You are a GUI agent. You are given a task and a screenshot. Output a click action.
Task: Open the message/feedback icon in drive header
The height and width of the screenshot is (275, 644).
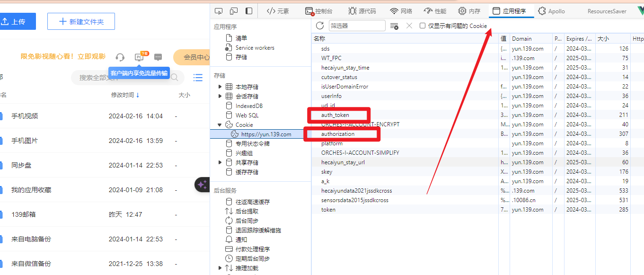pyautogui.click(x=158, y=57)
